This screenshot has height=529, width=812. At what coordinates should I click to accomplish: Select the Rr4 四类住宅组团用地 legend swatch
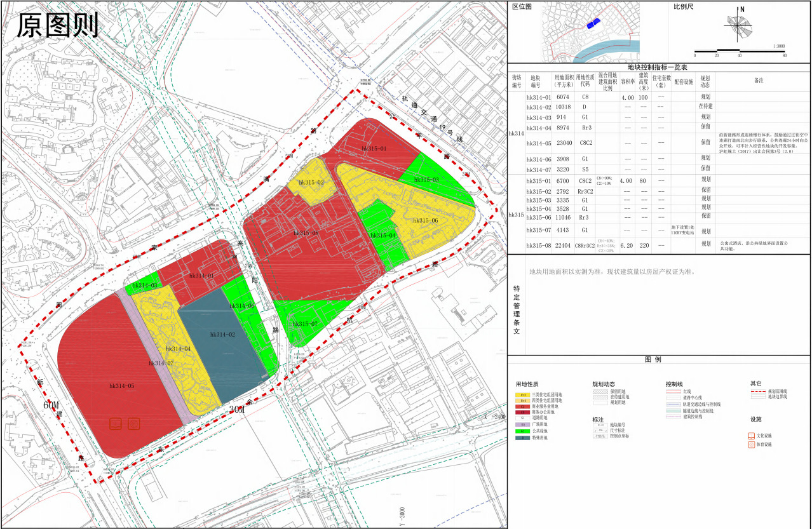[523, 401]
